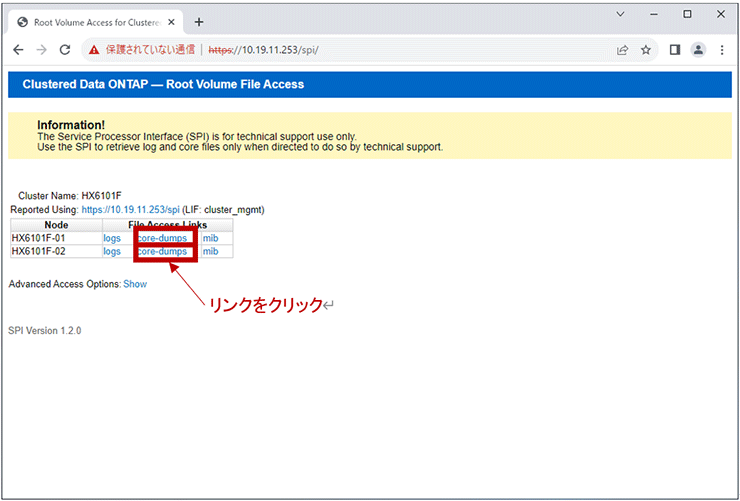This screenshot has height=501, width=740.
Task: Click the Cluster Name: HX6101F text
Action: coord(70,196)
